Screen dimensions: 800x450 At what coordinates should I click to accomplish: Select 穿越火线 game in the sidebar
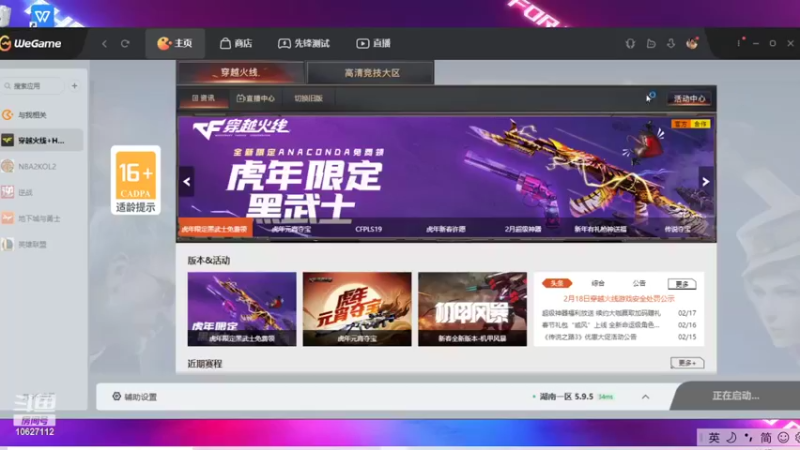pyautogui.click(x=42, y=140)
